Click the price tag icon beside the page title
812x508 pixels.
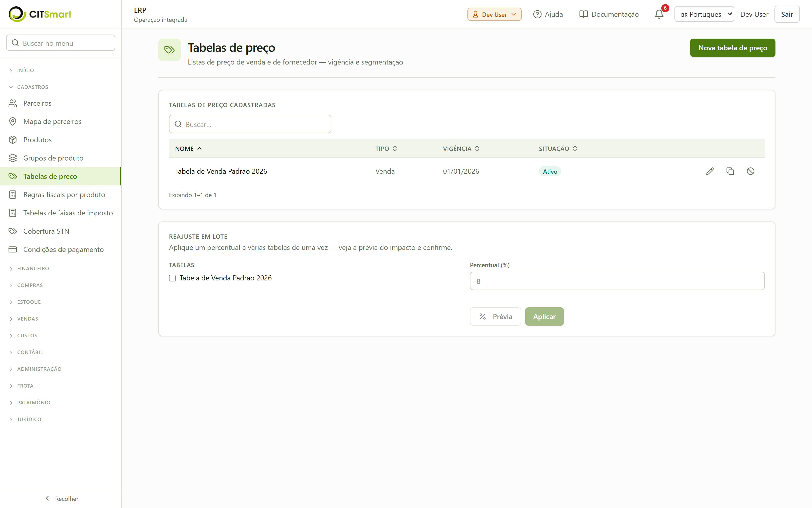(170, 50)
